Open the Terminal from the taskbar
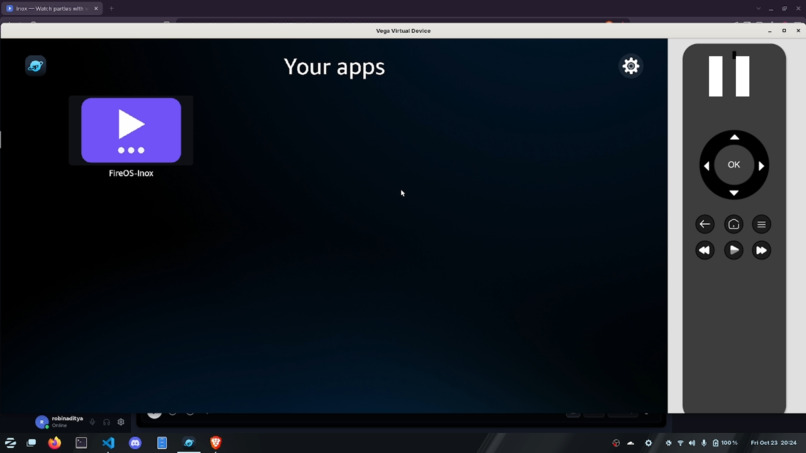 click(x=81, y=443)
